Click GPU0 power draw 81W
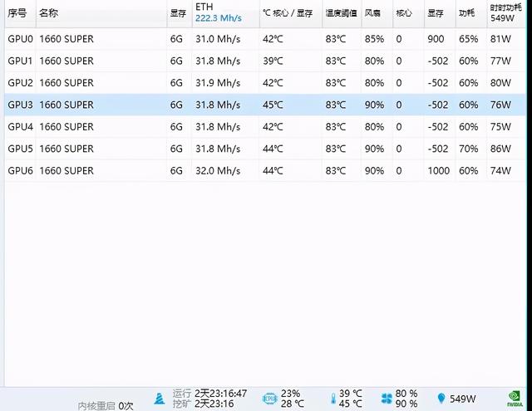Viewport: 532px width, 411px height. click(x=500, y=39)
